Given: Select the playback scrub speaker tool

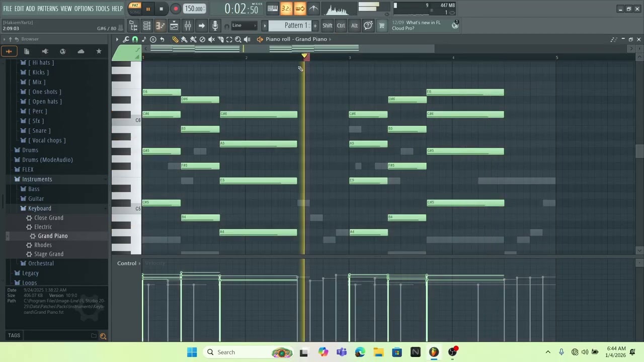Looking at the screenshot, I should pos(247,39).
